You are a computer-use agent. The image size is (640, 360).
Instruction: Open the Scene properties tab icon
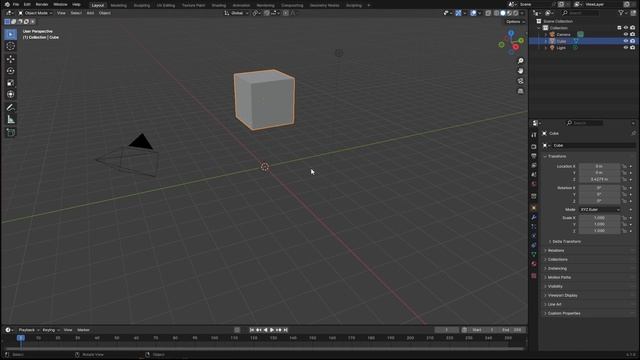[x=533, y=175]
